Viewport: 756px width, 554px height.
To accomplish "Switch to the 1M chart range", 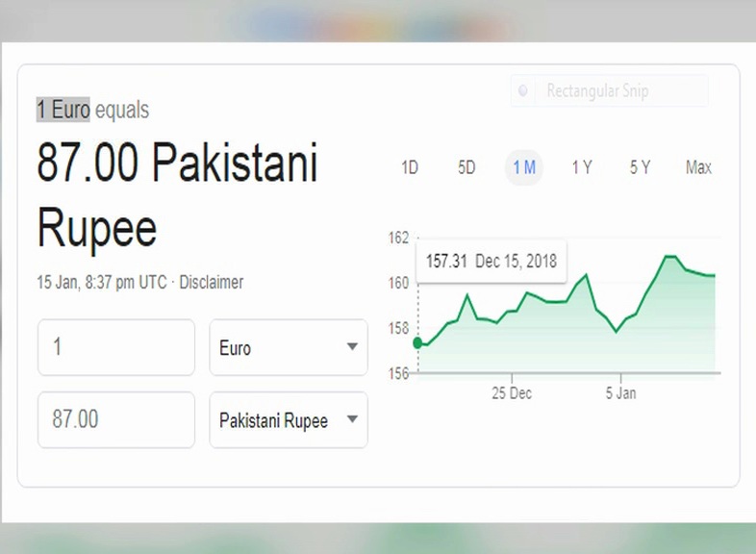I will [524, 167].
